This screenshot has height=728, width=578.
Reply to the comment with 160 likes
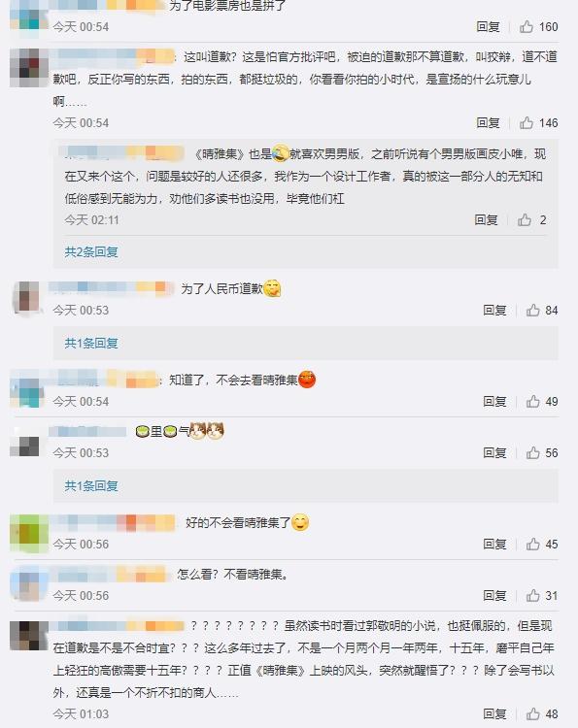point(488,26)
